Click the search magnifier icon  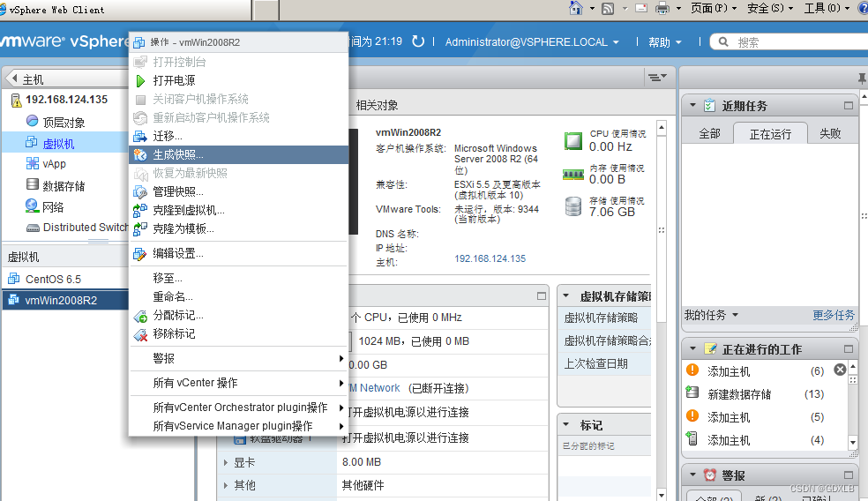pos(723,41)
